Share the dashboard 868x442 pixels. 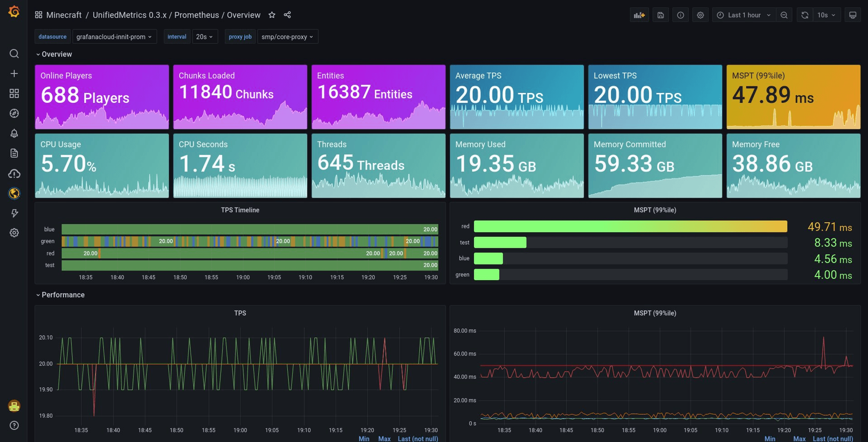coord(287,15)
